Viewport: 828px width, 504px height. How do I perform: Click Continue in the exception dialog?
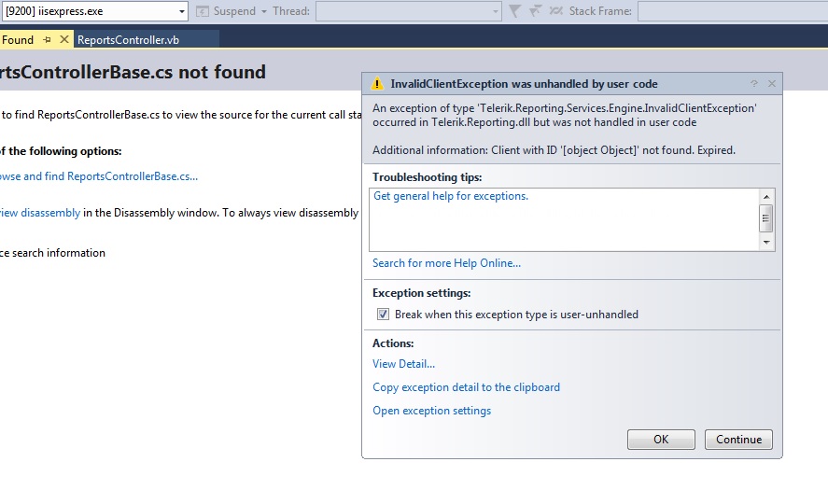tap(738, 440)
